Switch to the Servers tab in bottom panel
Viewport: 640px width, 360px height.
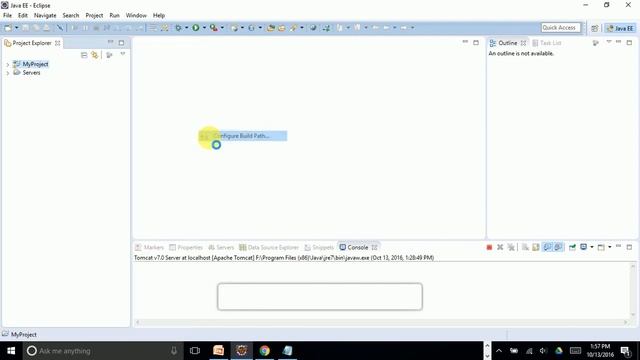tap(221, 247)
